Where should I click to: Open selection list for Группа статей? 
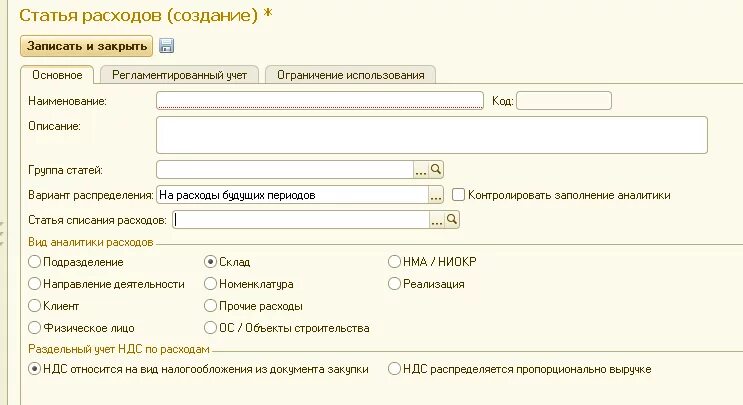pos(421,170)
